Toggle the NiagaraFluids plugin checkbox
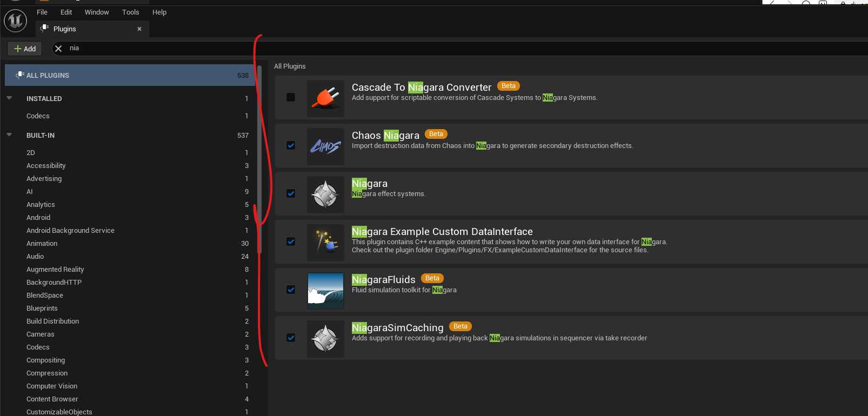 (291, 290)
